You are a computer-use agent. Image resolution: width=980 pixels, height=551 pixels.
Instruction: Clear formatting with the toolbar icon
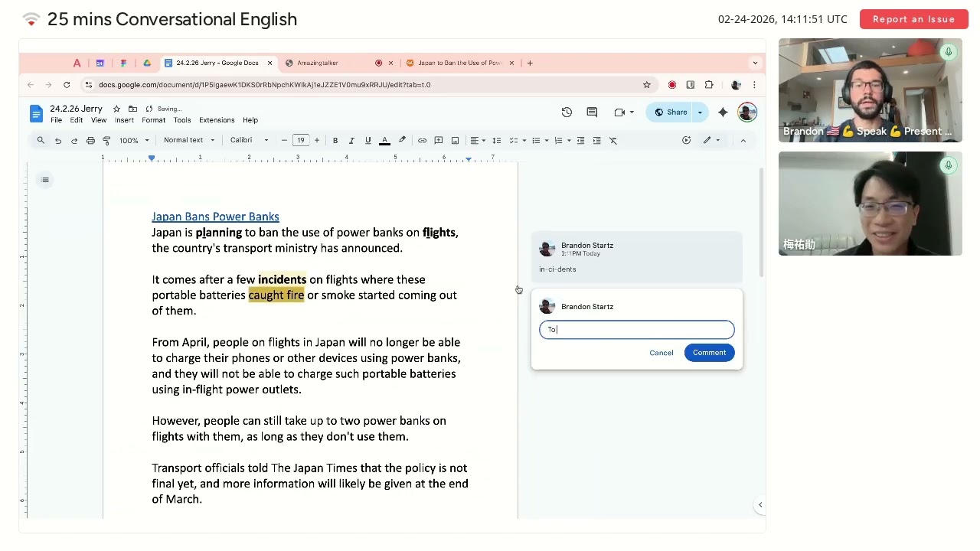click(613, 140)
